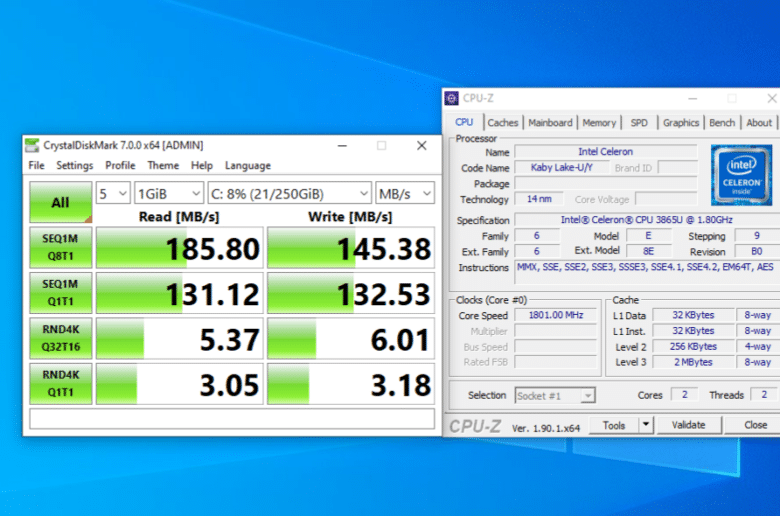Switch to the Graphics tab in CPU-Z
This screenshot has height=516, width=780.
point(681,122)
